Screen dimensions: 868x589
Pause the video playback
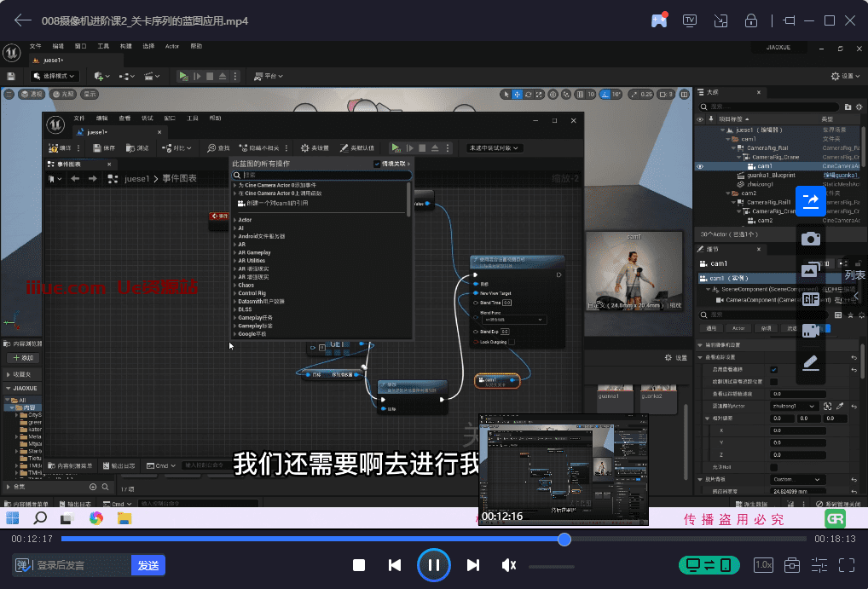tap(433, 565)
